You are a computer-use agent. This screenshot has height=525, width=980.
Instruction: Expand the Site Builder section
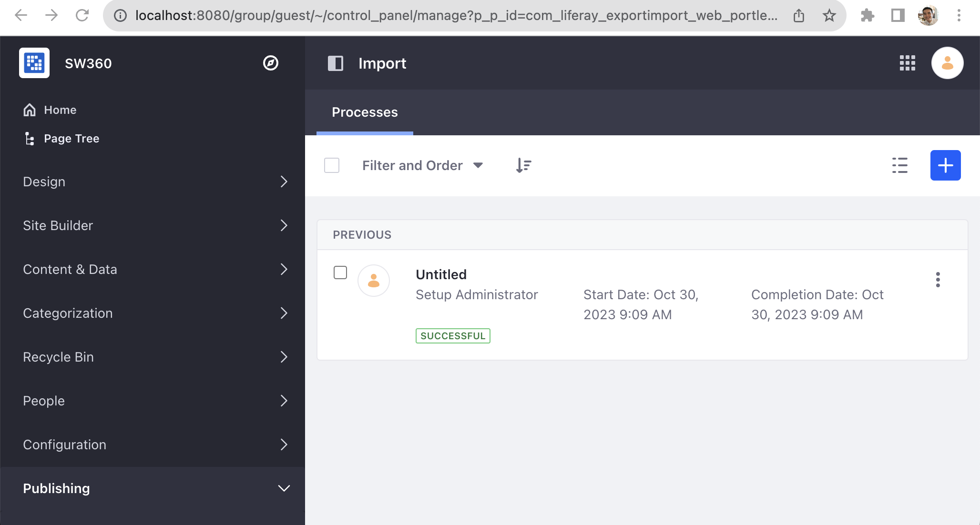(x=153, y=225)
